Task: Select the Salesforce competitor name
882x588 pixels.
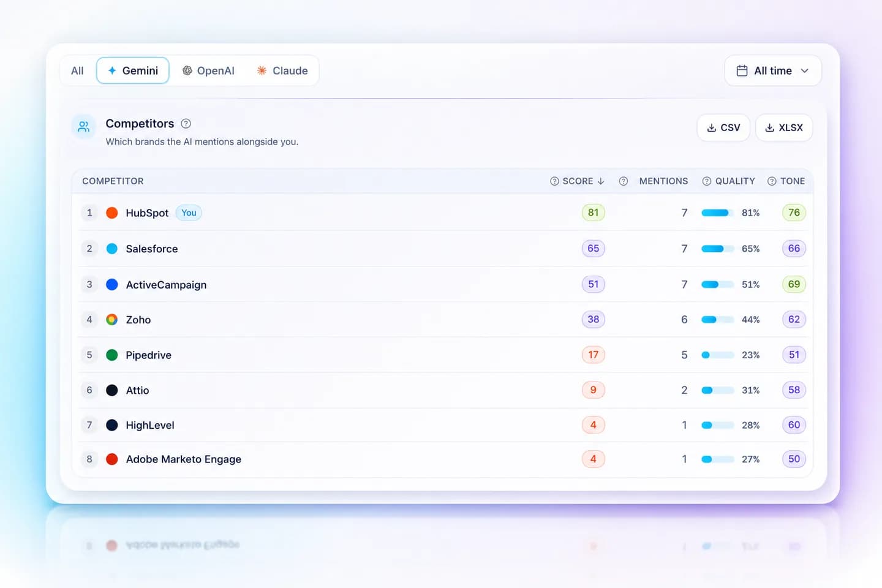Action: pos(152,249)
